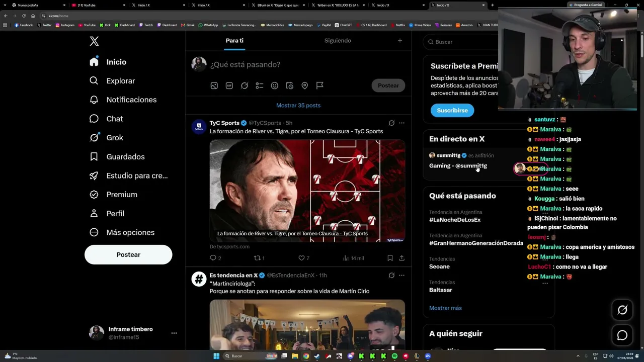Reload the page in the browser
Image resolution: width=644 pixels, height=362 pixels.
(24, 16)
